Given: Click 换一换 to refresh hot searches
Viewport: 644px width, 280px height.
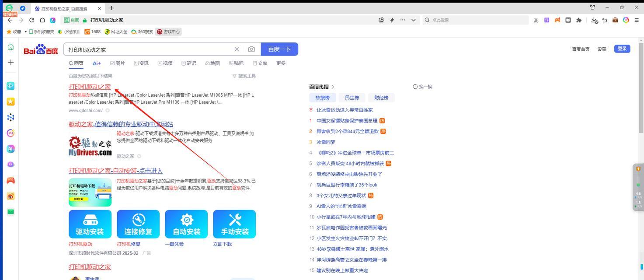Looking at the screenshot, I should click(x=422, y=87).
